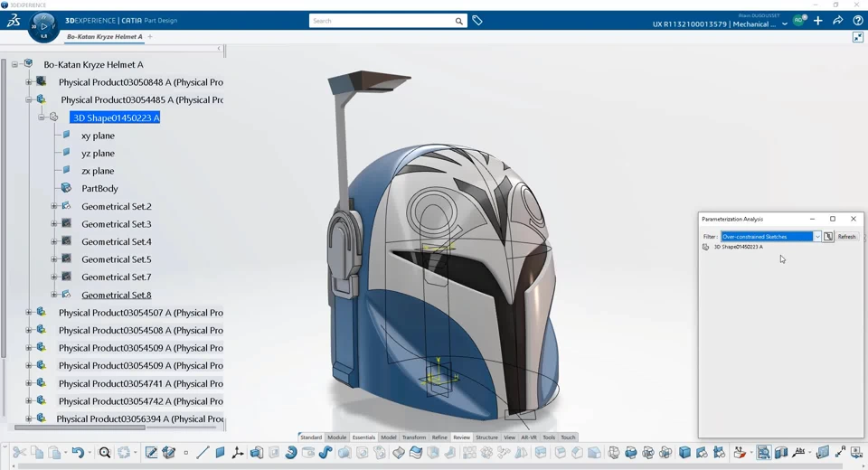The width and height of the screenshot is (868, 470).
Task: Open the Undo history dropdown arrow
Action: [x=90, y=454]
